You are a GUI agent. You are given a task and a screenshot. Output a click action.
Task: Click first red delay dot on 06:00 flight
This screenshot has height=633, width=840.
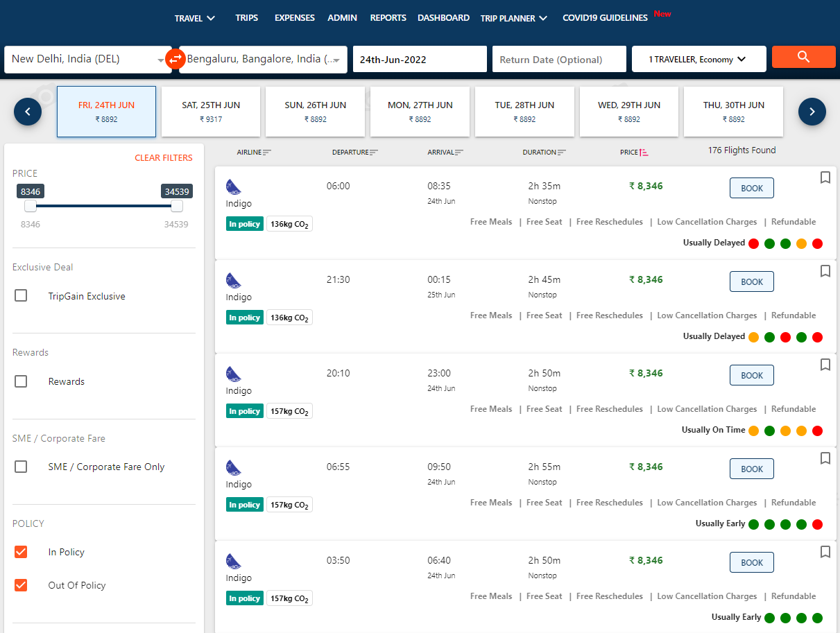[753, 243]
